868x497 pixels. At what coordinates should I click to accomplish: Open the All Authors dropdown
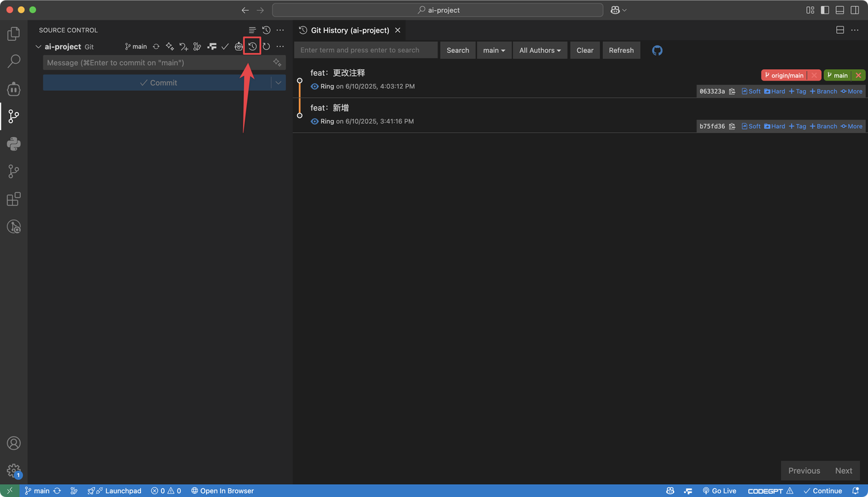540,50
